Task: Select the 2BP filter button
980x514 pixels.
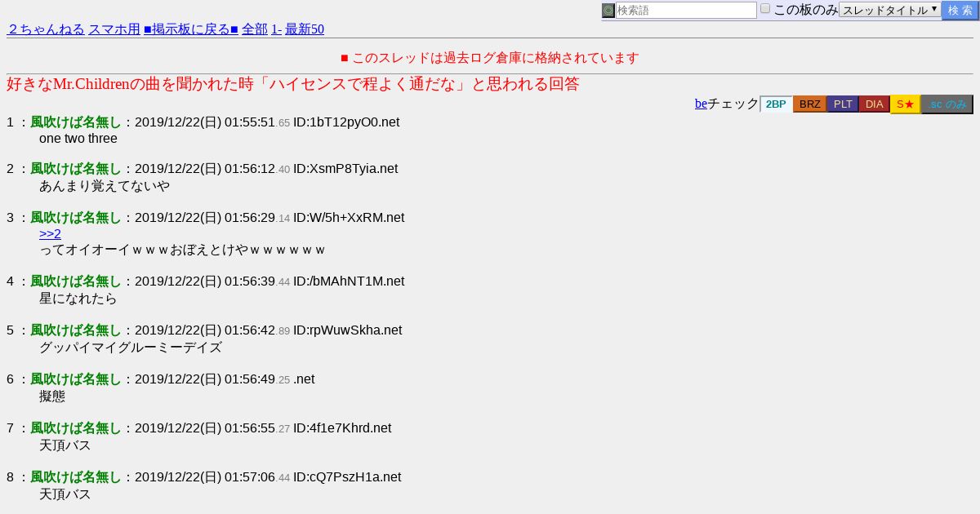Action: (x=776, y=104)
